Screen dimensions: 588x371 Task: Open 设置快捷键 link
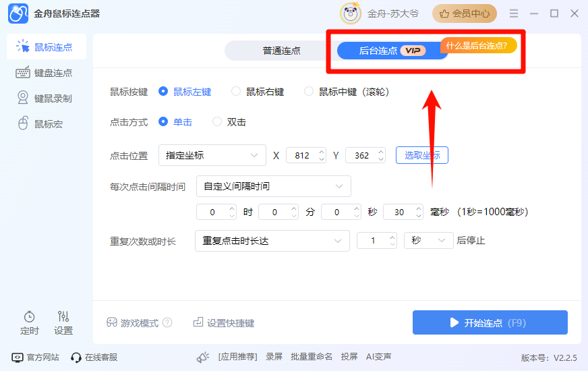click(224, 322)
